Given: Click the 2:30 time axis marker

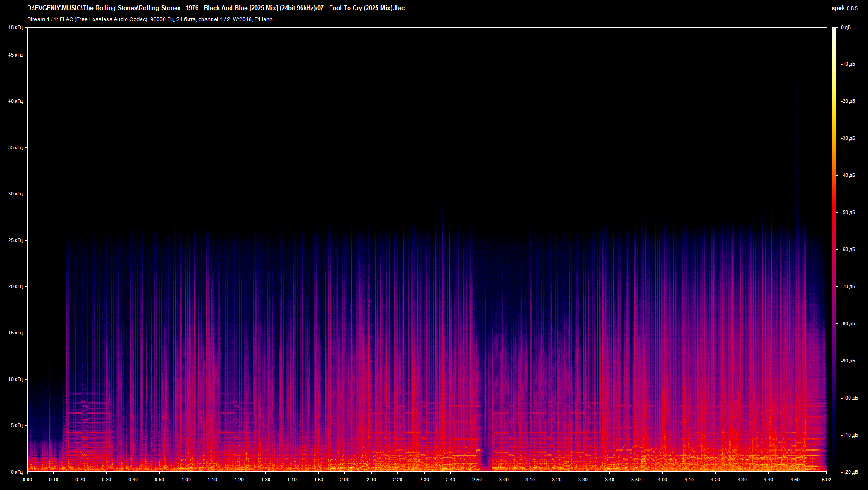Looking at the screenshot, I should click(x=424, y=480).
